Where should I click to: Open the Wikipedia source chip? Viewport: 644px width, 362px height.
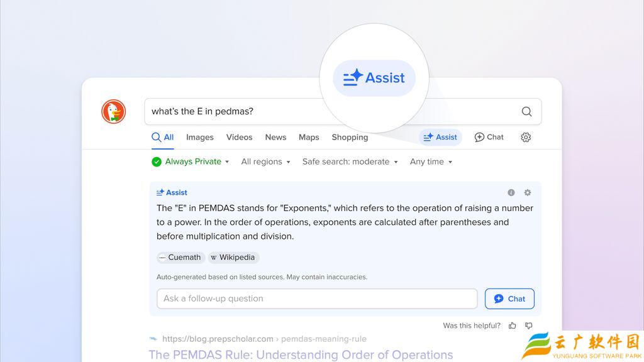tap(233, 257)
